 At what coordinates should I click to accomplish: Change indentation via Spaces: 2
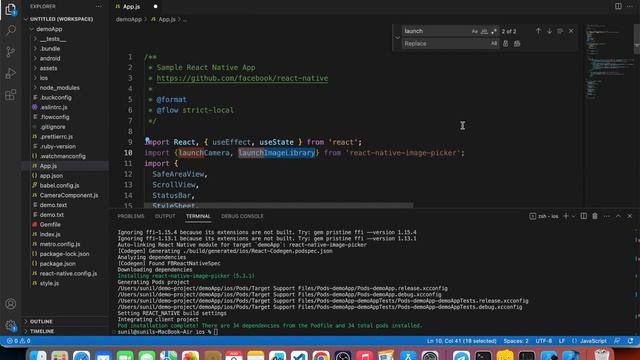pos(516,341)
